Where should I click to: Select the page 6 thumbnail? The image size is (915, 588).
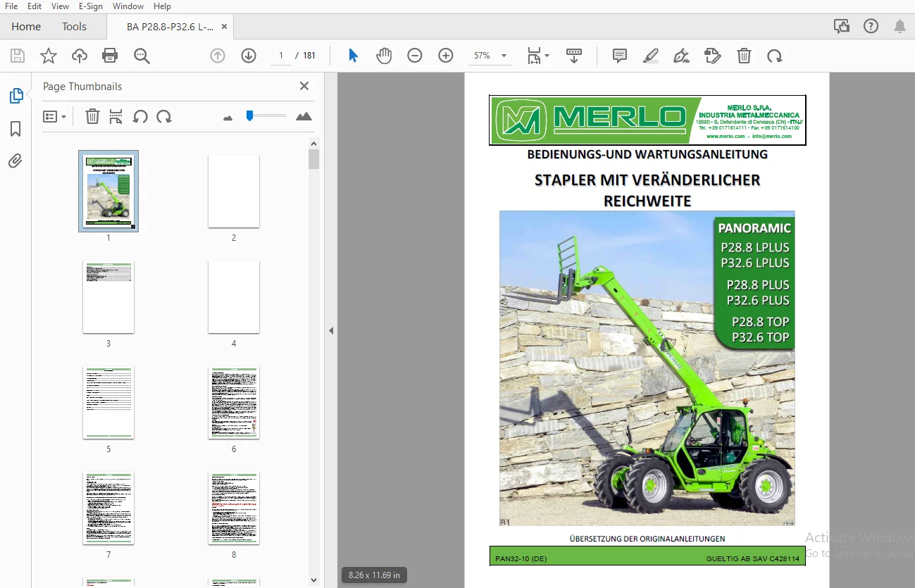click(x=234, y=402)
